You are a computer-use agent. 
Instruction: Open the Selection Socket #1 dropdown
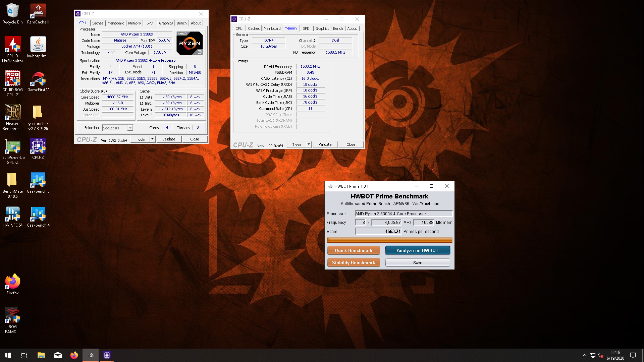[117, 128]
